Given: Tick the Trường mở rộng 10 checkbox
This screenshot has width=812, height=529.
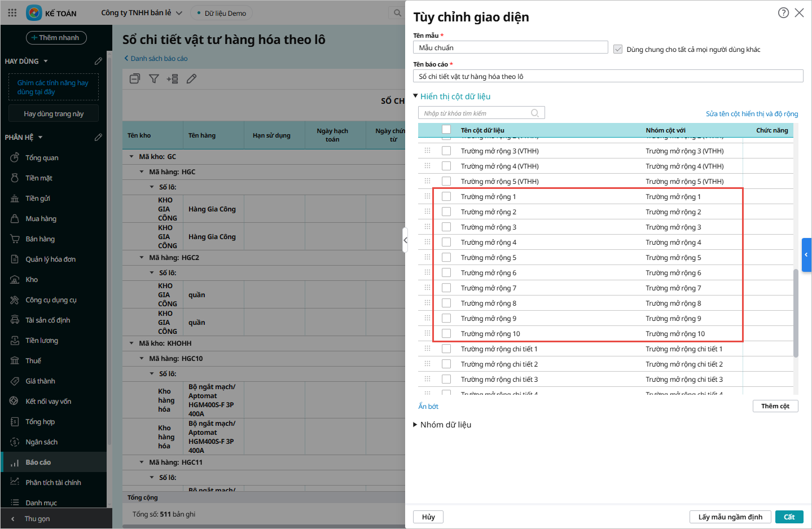Looking at the screenshot, I should click(446, 333).
